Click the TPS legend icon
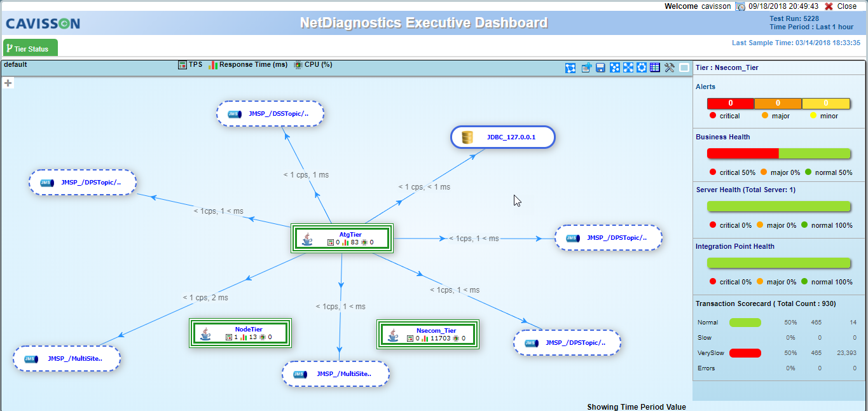 click(x=182, y=65)
